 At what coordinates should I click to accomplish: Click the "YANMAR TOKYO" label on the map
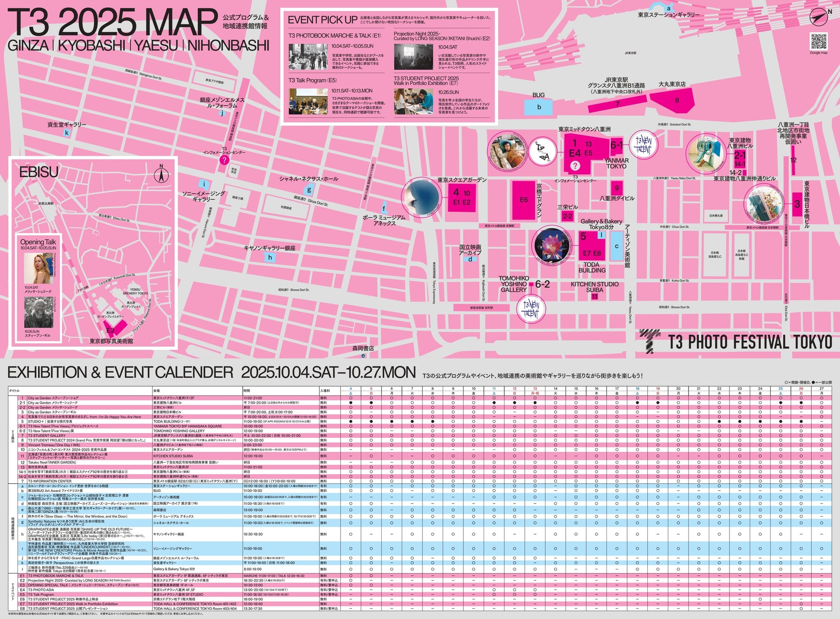(x=617, y=163)
